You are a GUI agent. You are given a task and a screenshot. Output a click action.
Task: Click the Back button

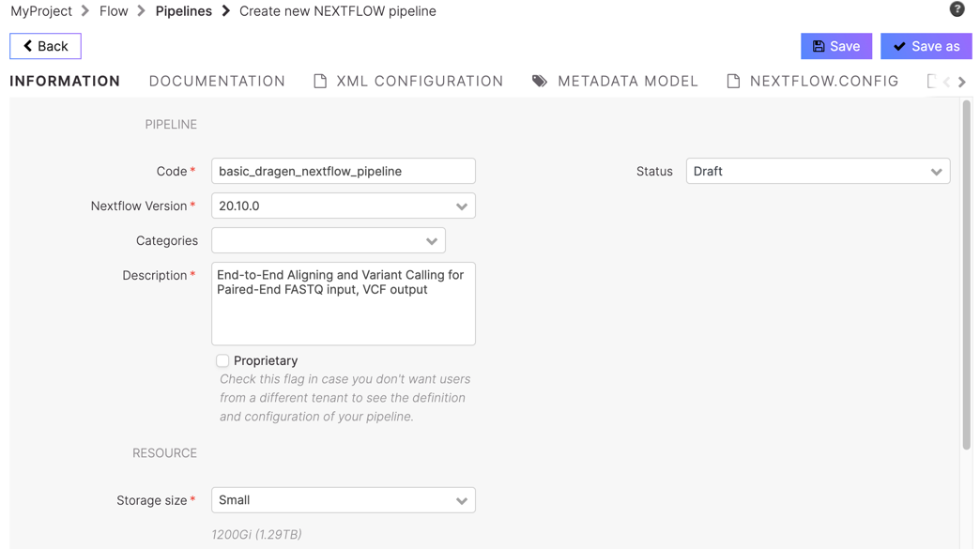coord(45,46)
